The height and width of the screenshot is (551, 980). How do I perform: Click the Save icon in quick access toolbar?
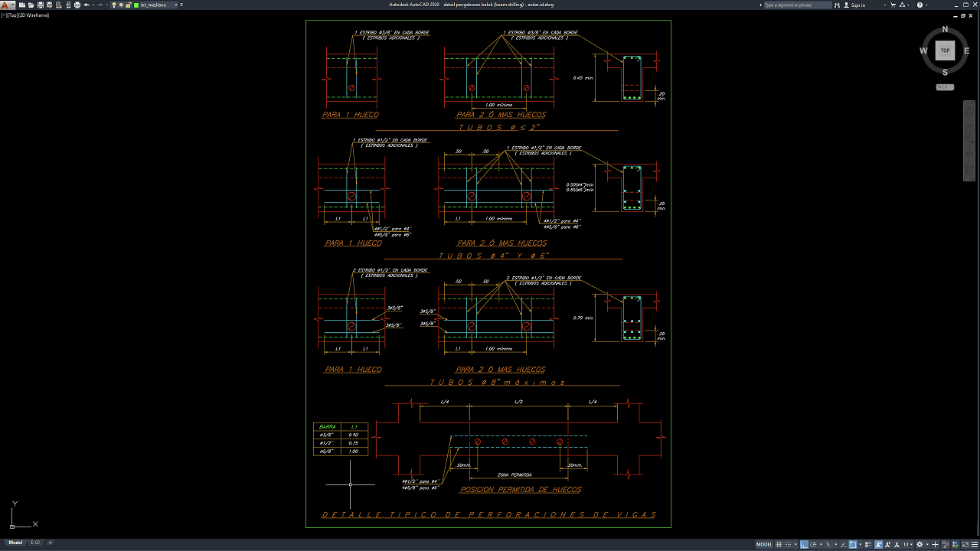[x=40, y=5]
